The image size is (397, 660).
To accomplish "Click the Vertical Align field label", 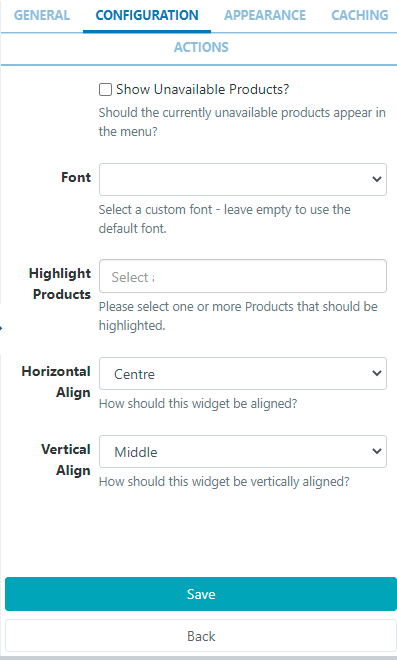I will coord(66,460).
